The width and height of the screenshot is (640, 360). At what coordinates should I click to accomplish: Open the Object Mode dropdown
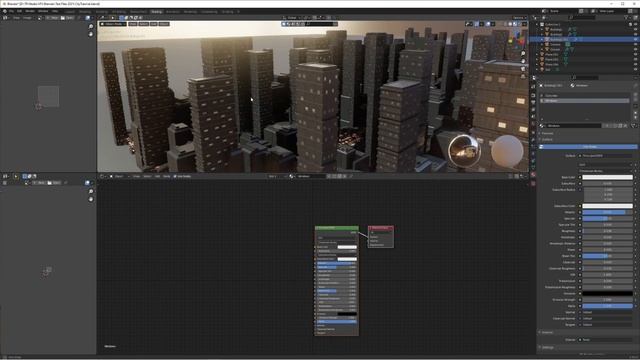pyautogui.click(x=113, y=24)
